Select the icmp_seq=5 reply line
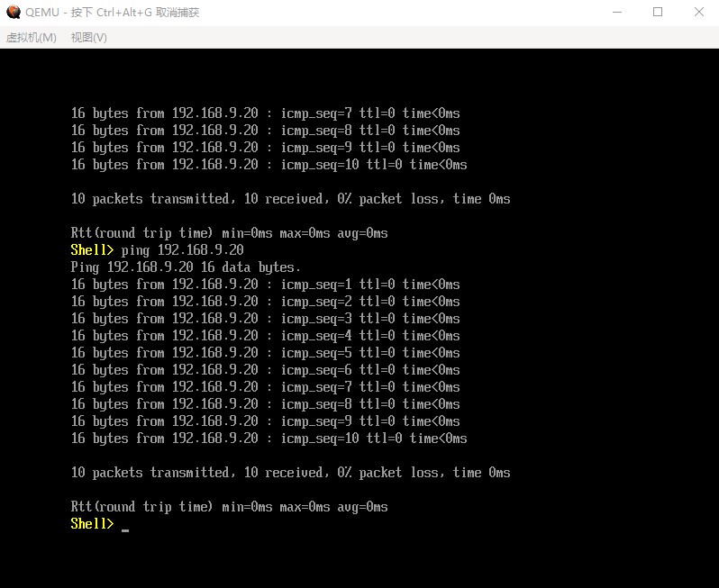Screen dimensions: 719x588 (265, 353)
